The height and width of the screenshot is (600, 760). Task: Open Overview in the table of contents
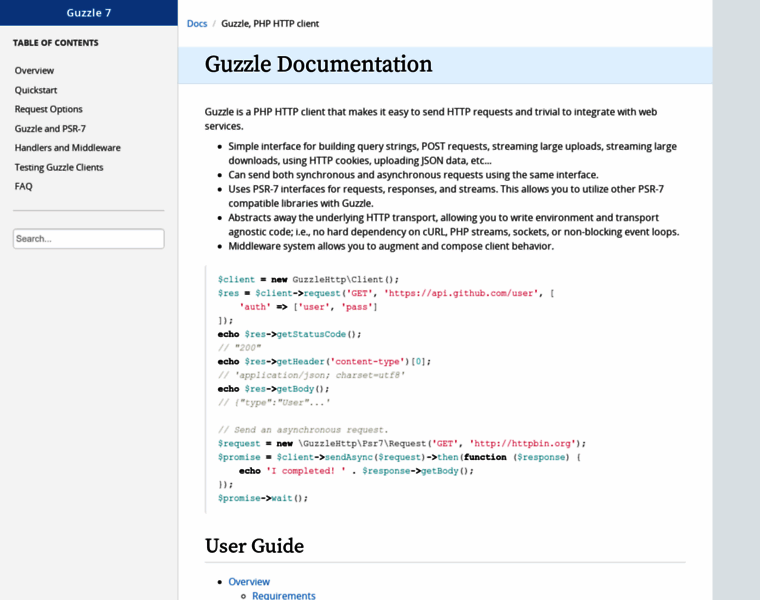coord(34,71)
